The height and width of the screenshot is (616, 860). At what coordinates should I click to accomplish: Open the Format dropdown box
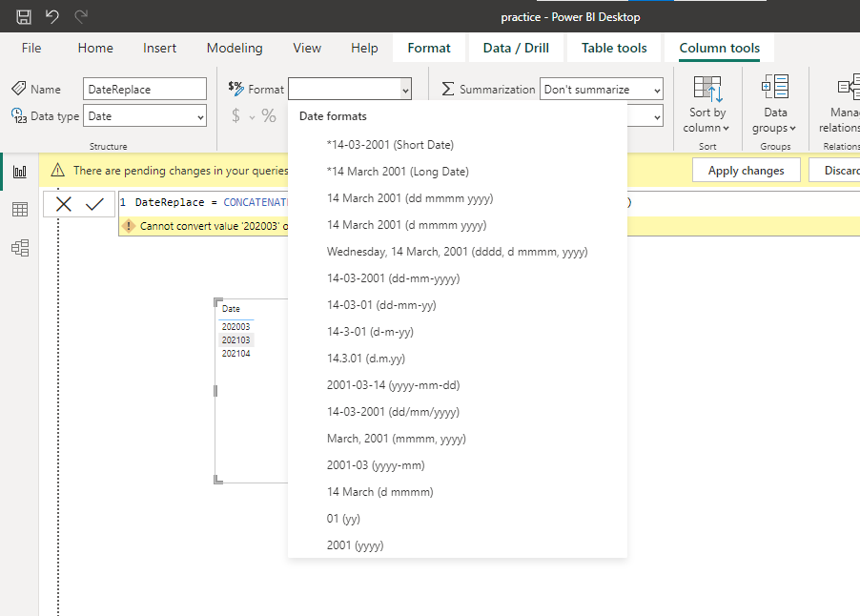[350, 89]
